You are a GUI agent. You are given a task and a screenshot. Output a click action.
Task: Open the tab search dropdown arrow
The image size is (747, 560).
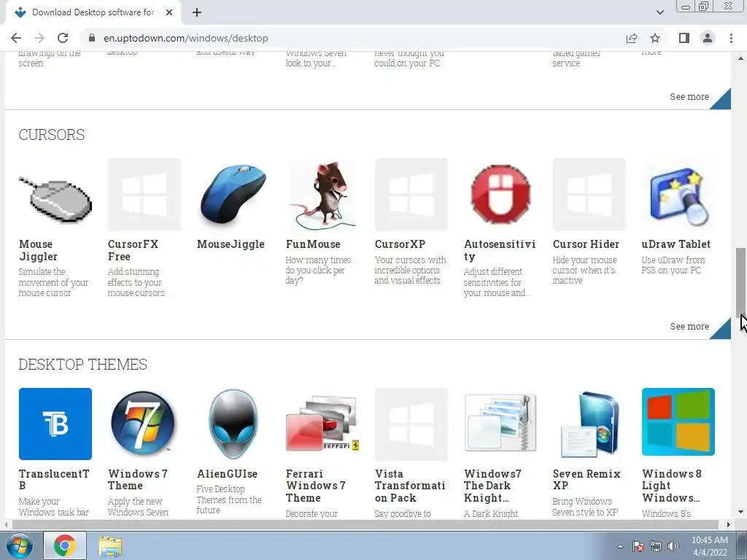(659, 12)
